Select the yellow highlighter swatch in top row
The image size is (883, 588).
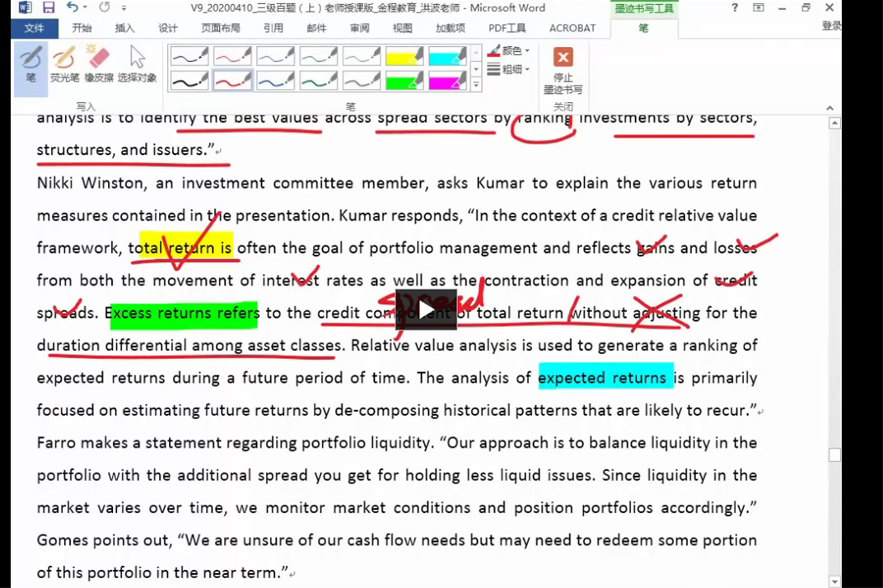point(404,56)
